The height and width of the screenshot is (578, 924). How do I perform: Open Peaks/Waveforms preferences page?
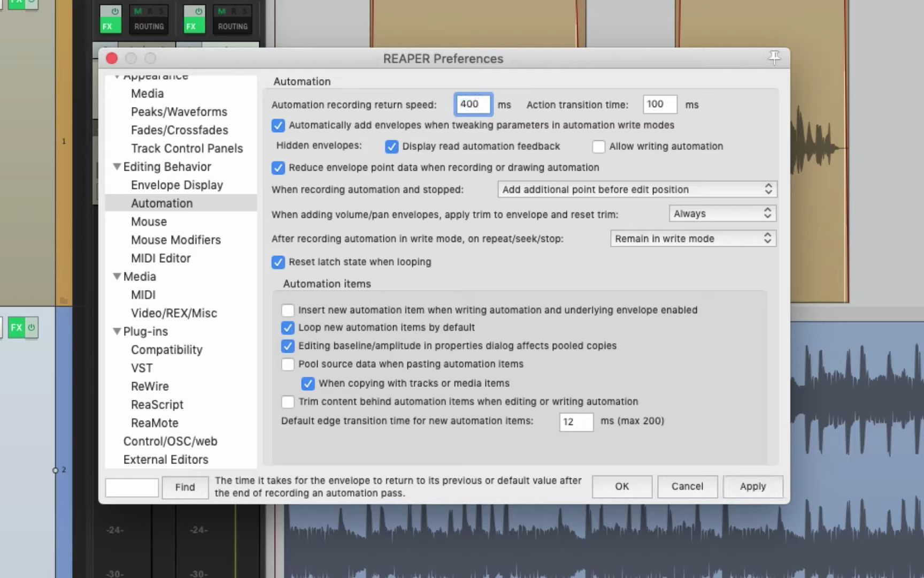pyautogui.click(x=179, y=112)
